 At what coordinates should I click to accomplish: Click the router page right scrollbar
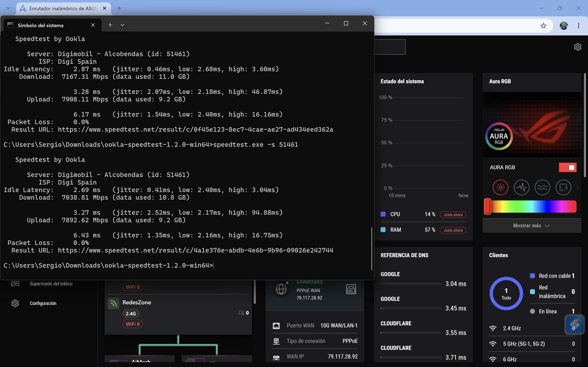coord(585,125)
